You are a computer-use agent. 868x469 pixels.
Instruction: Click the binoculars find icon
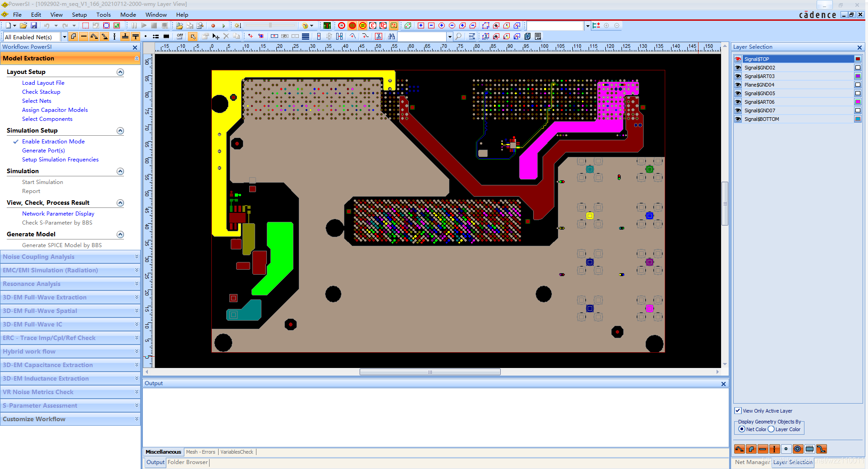click(x=392, y=37)
